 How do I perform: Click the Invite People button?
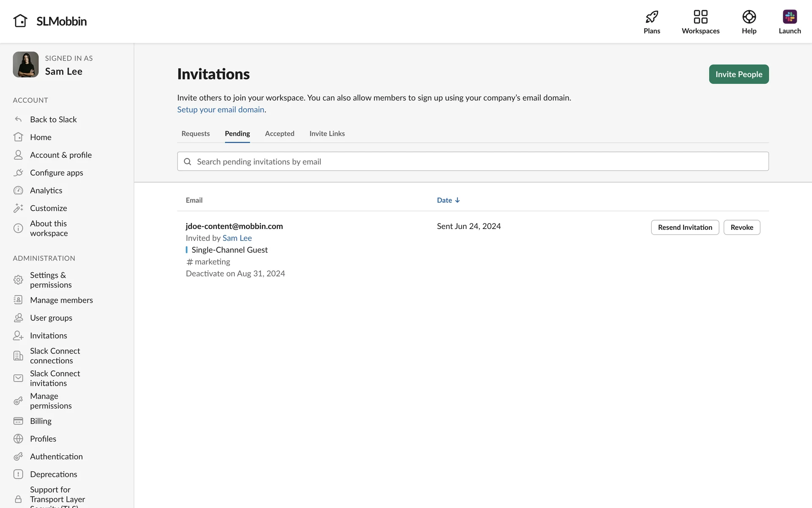(738, 74)
